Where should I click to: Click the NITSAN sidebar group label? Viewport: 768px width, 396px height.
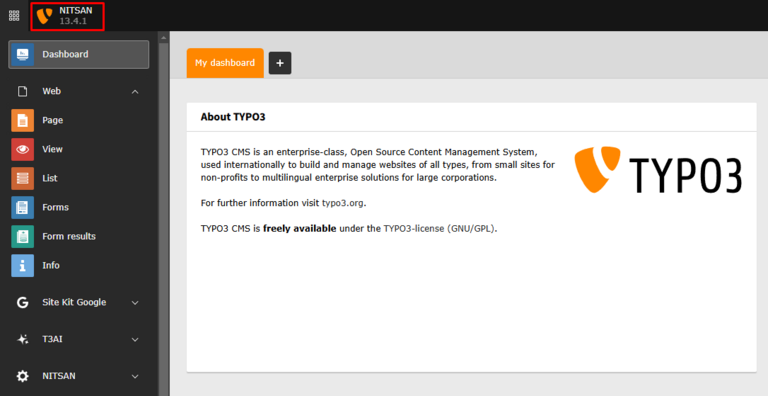[59, 376]
